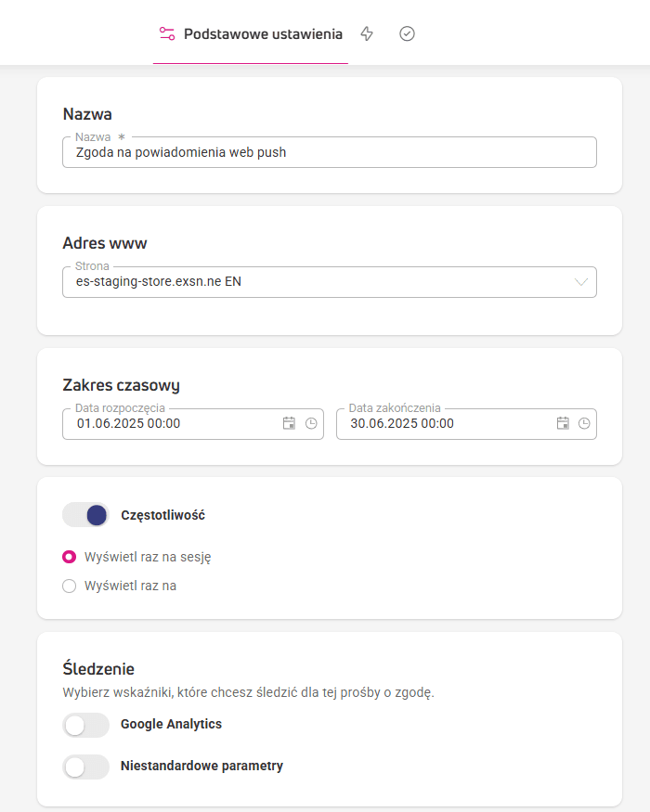Screen dimensions: 650x812
Task: Toggle the Częstotliwość switch off
Action: (86, 515)
